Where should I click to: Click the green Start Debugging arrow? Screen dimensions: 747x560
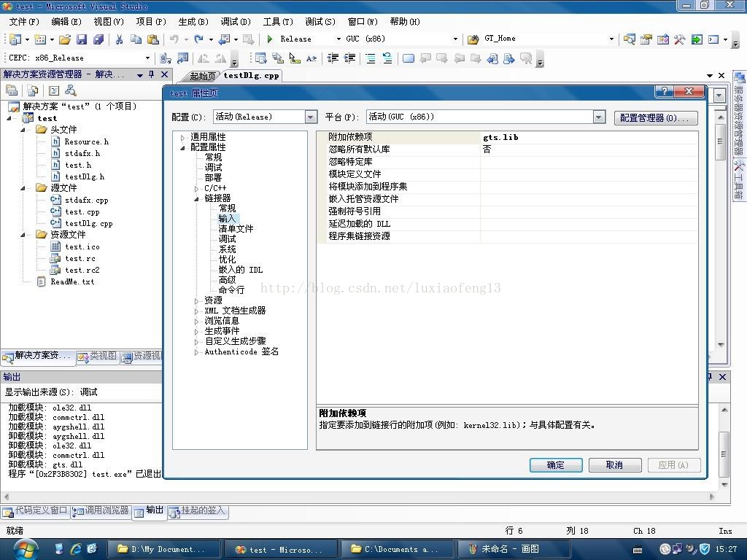click(x=270, y=39)
